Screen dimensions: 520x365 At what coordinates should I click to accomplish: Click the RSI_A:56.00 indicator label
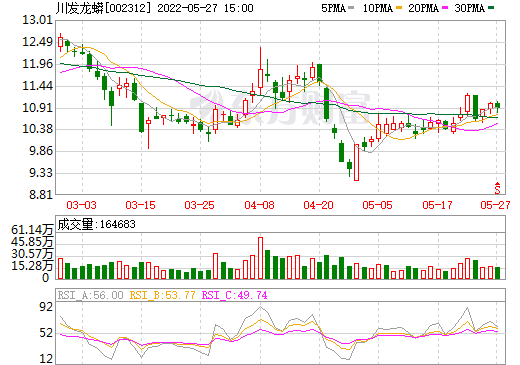90,295
